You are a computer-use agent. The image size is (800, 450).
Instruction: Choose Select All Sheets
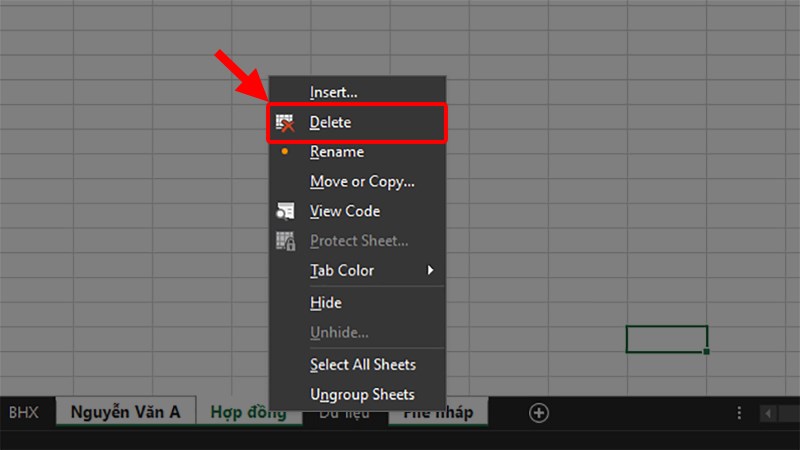357,365
